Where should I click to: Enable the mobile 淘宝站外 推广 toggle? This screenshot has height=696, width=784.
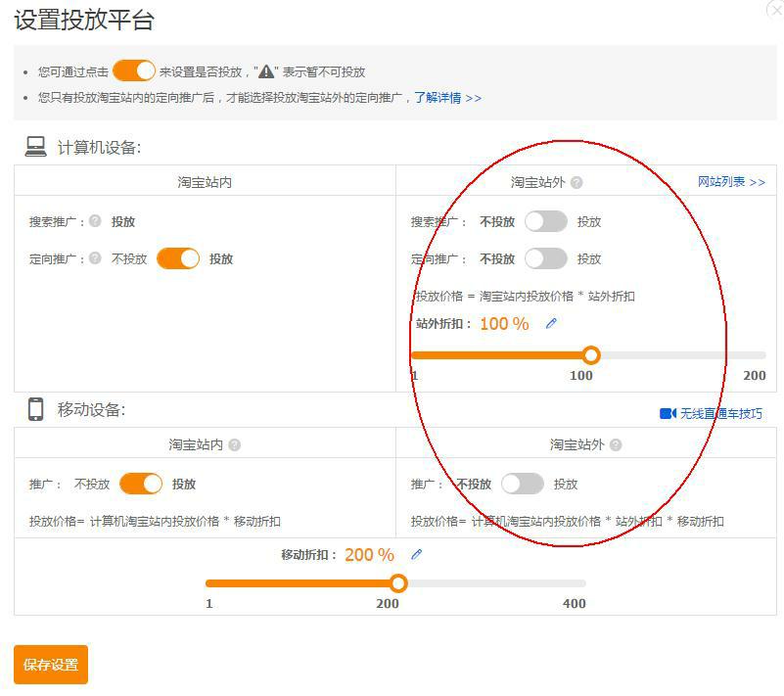(x=524, y=483)
